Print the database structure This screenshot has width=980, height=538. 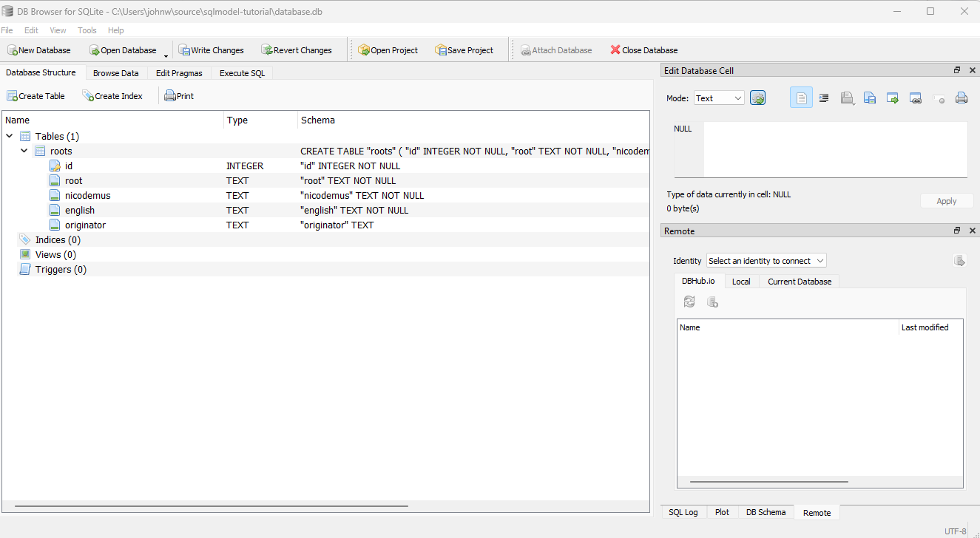[x=178, y=95]
